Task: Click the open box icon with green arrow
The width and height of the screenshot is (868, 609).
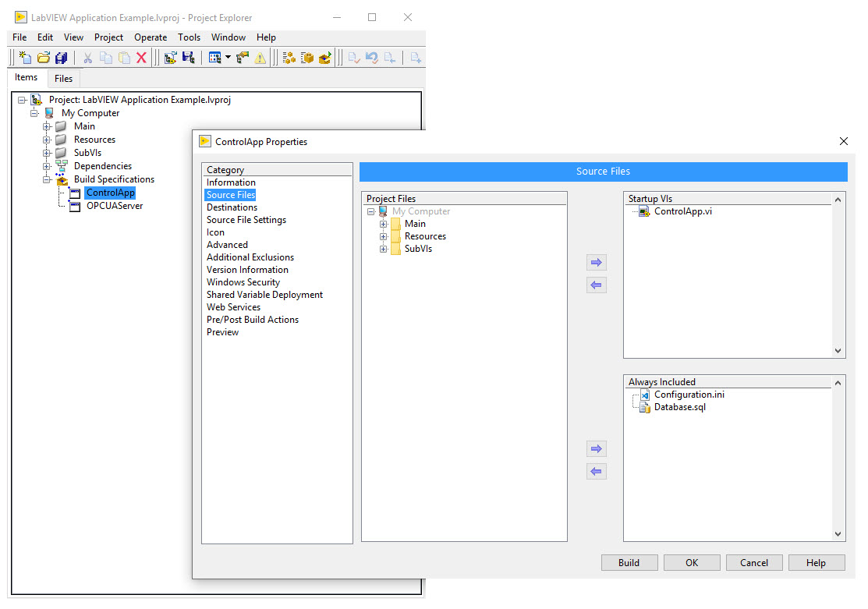Action: (325, 58)
